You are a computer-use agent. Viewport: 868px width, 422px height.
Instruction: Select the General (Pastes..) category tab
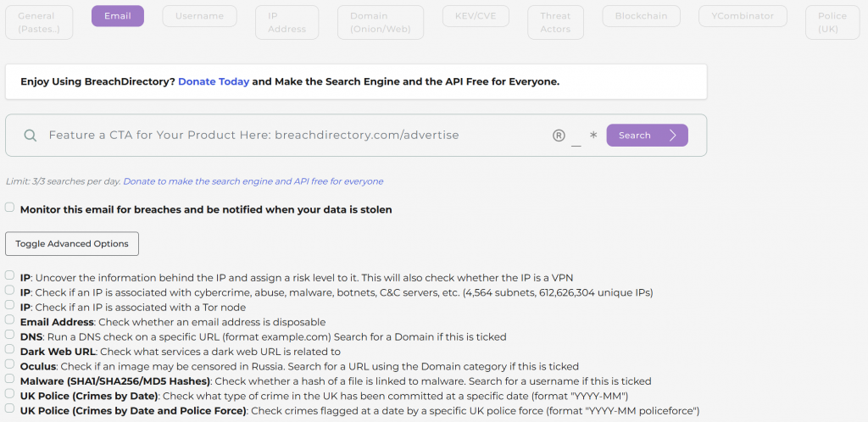39,23
